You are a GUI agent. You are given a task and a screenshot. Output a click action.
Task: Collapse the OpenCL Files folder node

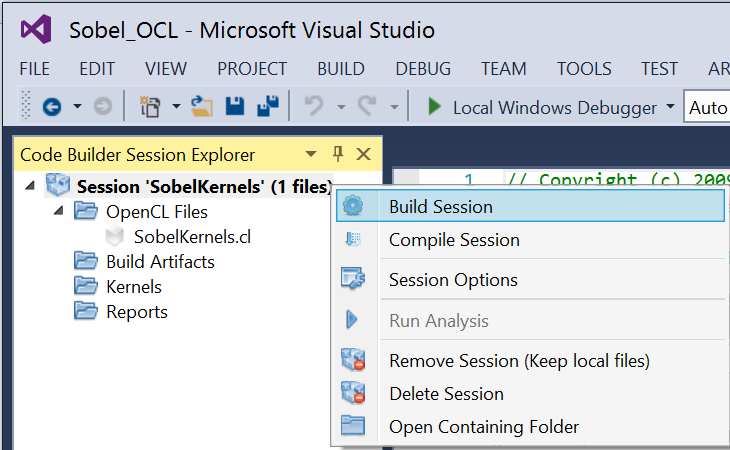click(57, 211)
